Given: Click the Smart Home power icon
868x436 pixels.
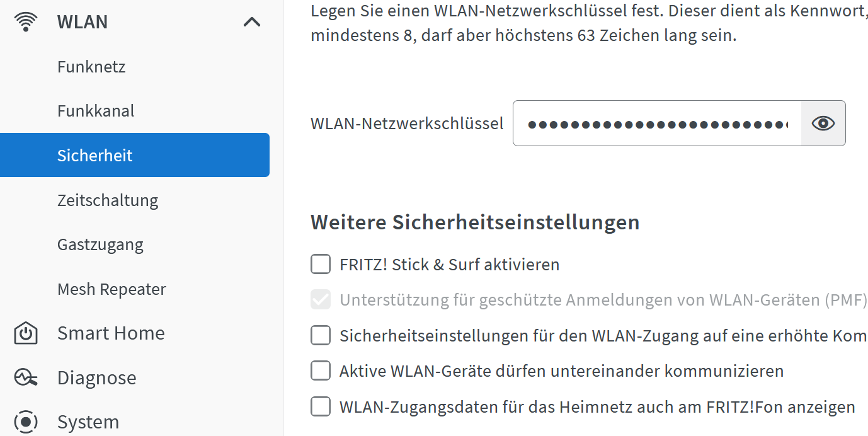Looking at the screenshot, I should pyautogui.click(x=26, y=333).
